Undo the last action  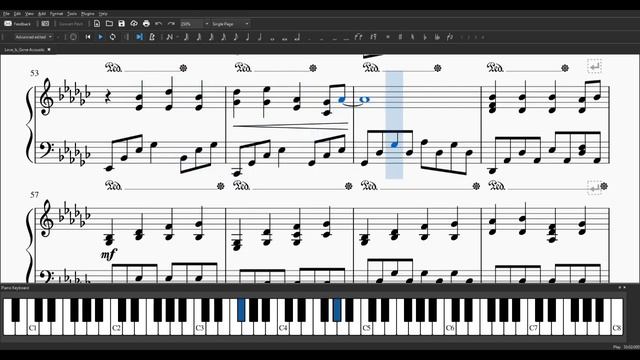tap(159, 24)
